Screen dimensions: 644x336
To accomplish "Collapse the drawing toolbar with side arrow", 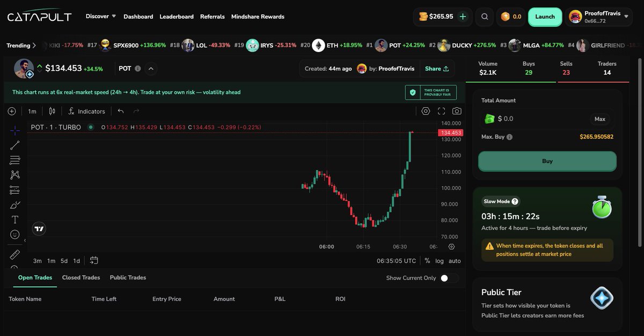I will point(25,240).
